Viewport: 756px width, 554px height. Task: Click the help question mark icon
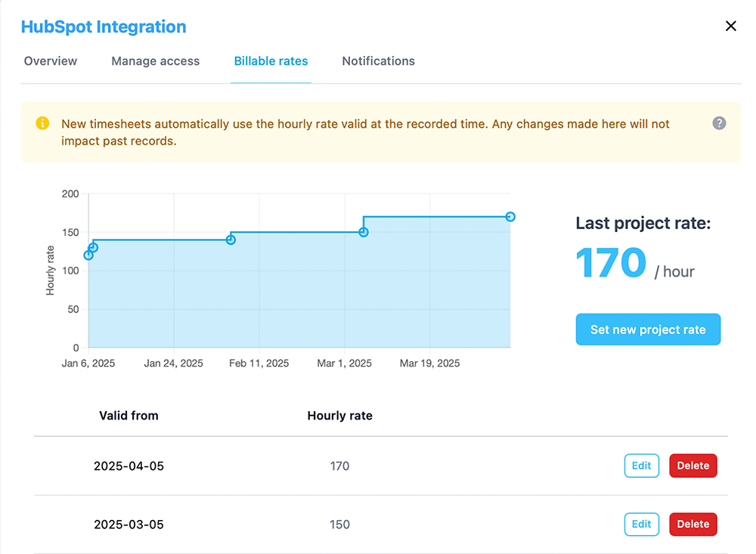(719, 123)
